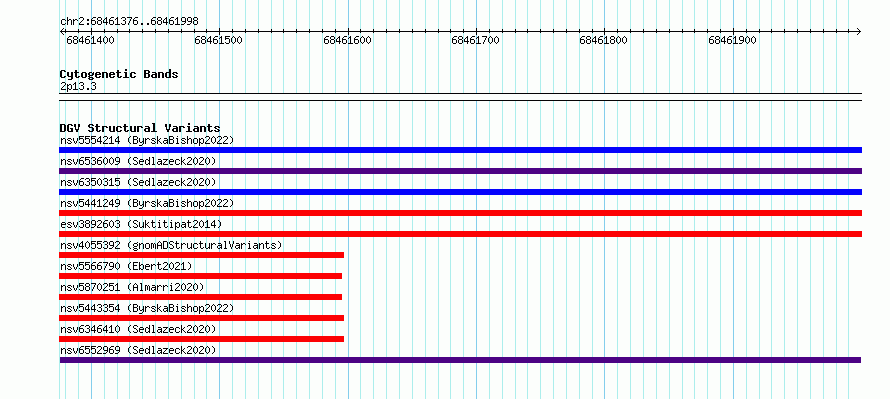Image resolution: width=890 pixels, height=399 pixels.
Task: Select the short red bar under nsv4055392
Action: coord(201,255)
